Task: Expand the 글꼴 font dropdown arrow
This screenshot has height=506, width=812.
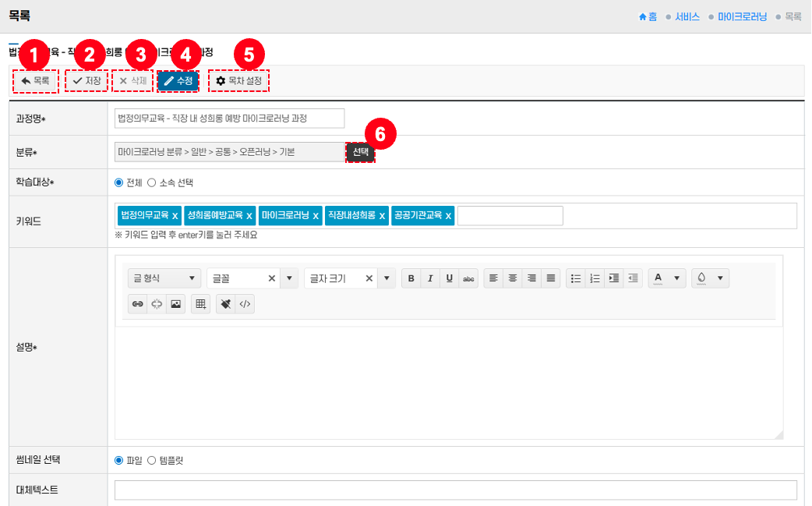Action: (x=289, y=278)
